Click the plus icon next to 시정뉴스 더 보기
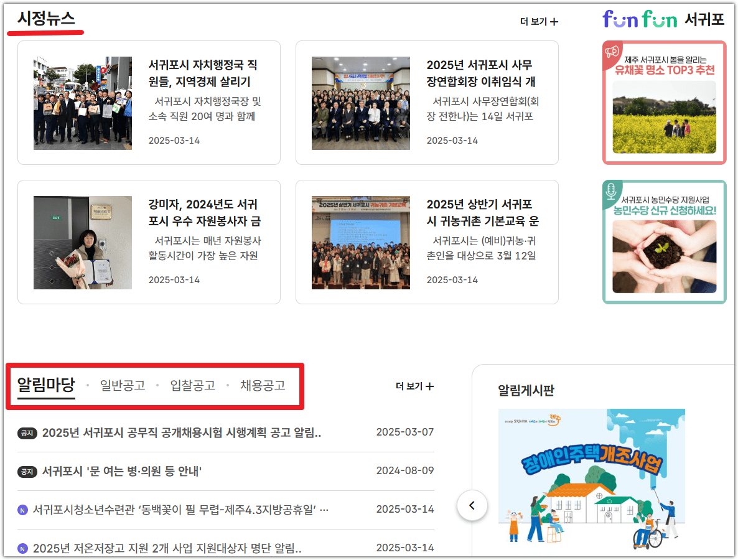738x560 pixels. [553, 21]
